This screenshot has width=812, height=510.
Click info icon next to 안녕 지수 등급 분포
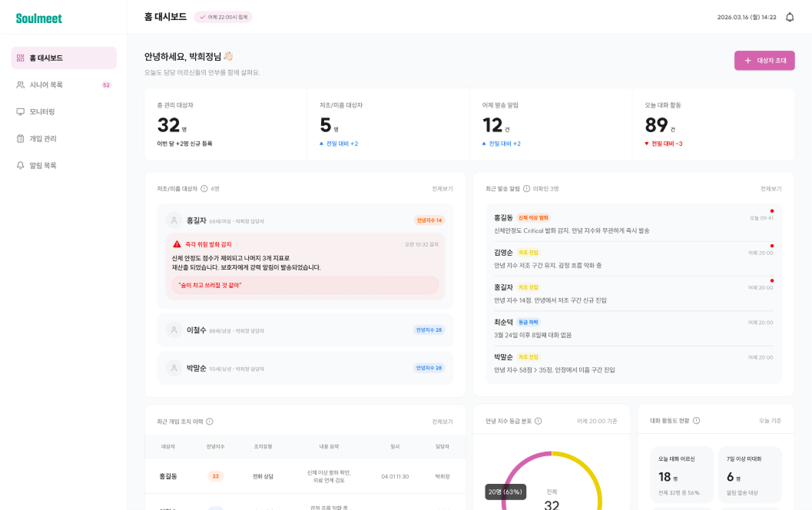point(538,421)
